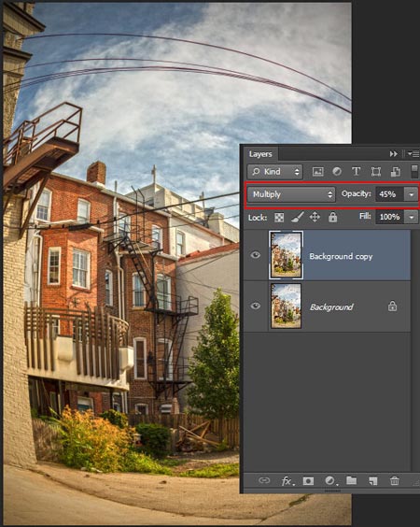Toggle lock image pixels brush icon
The width and height of the screenshot is (420, 527).
297,217
